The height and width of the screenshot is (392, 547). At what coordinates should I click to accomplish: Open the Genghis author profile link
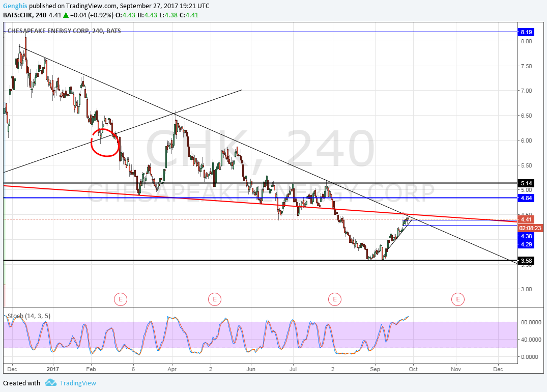[x=15, y=6]
